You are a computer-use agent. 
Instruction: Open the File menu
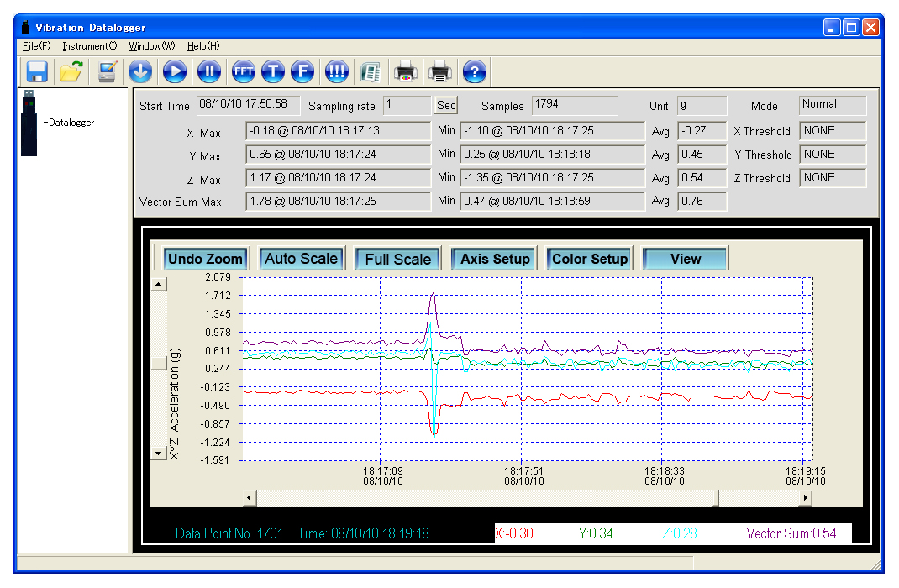pyautogui.click(x=37, y=45)
